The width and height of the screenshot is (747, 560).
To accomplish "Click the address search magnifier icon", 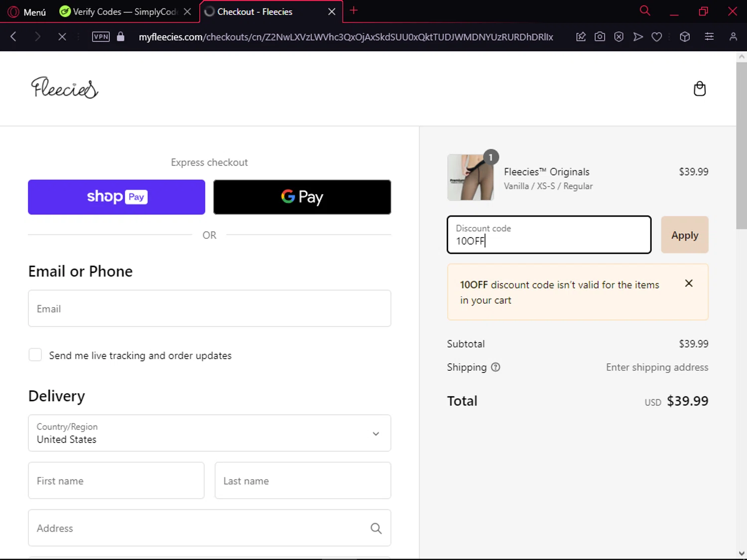I will (376, 528).
